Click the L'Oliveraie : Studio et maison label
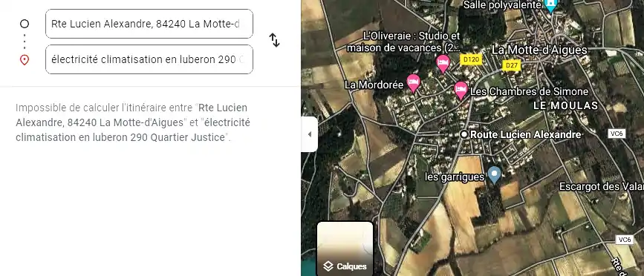This screenshot has width=644, height=276. (403, 42)
